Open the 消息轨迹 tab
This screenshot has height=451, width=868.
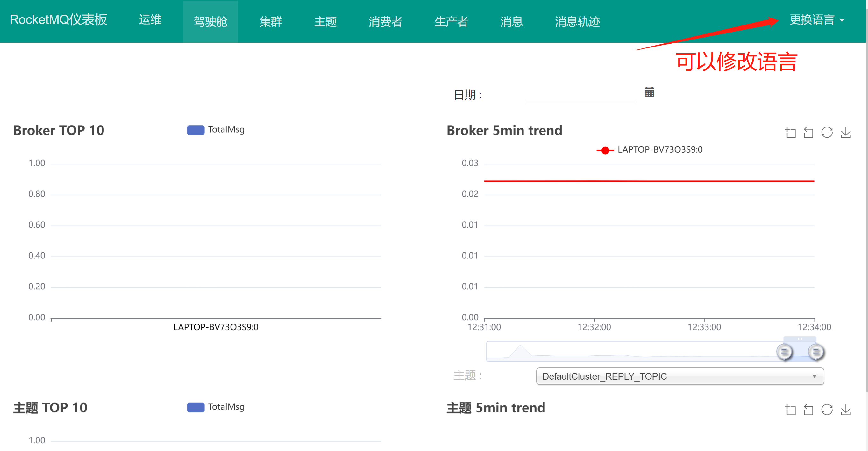point(577,22)
